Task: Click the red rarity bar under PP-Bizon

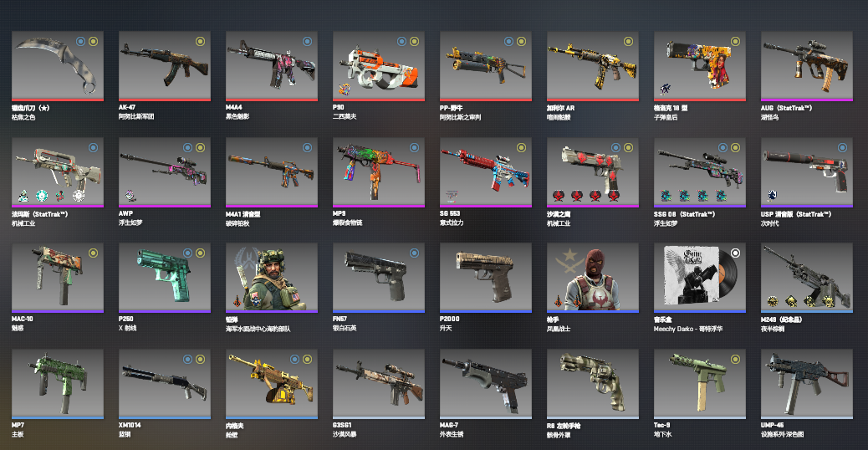Action: (x=486, y=100)
